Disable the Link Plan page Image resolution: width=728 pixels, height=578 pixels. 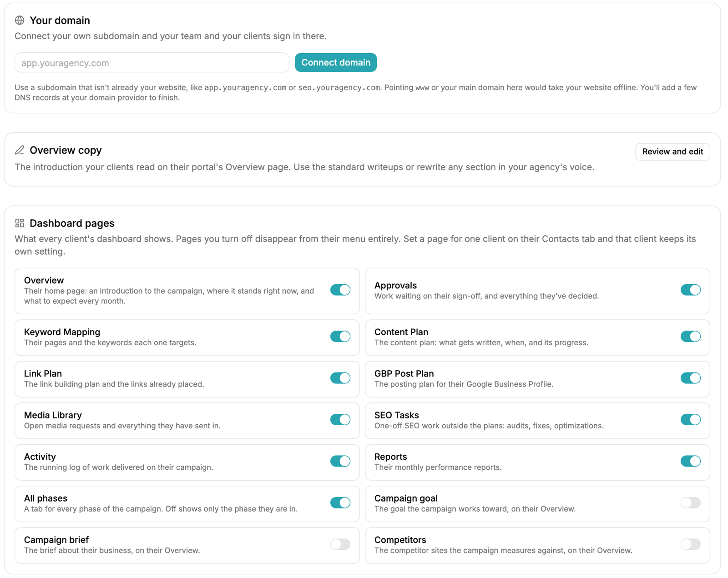tap(340, 378)
